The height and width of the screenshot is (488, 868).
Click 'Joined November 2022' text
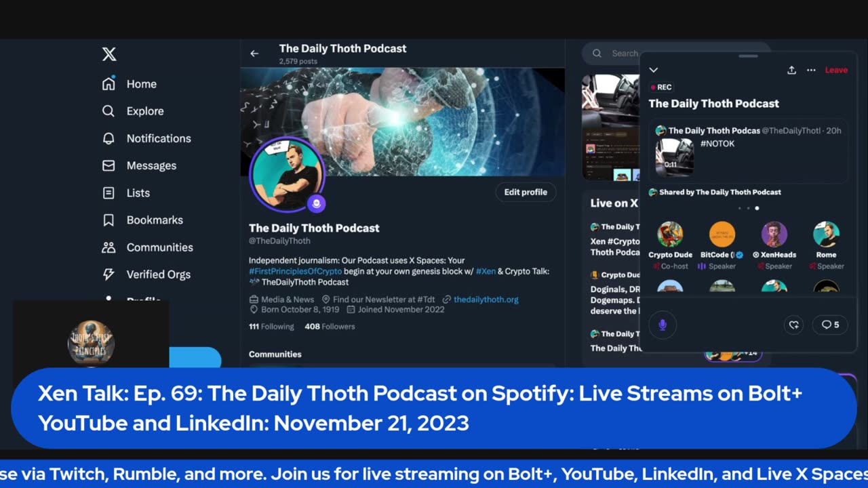coord(401,310)
